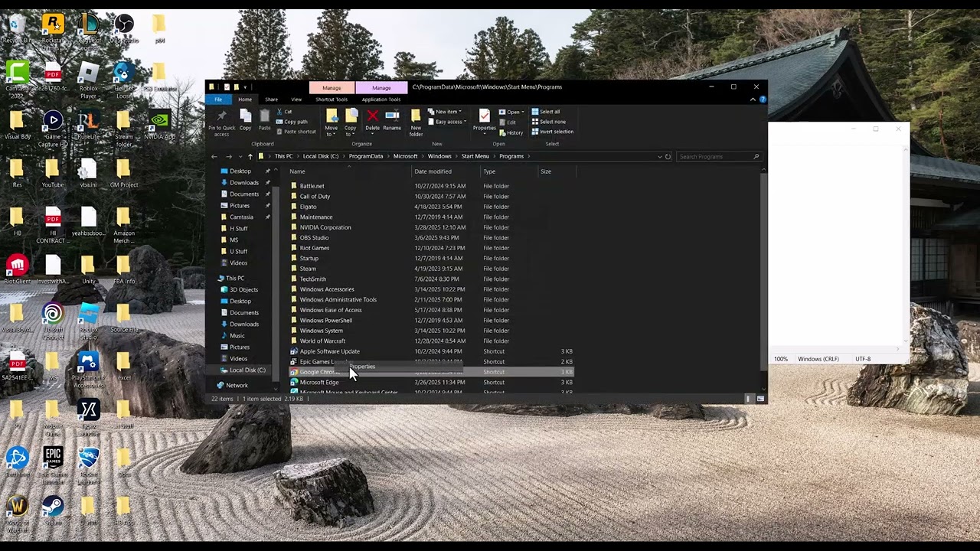Collapse the ribbon with the chevron arrow
The image size is (980, 551).
coord(753,99)
